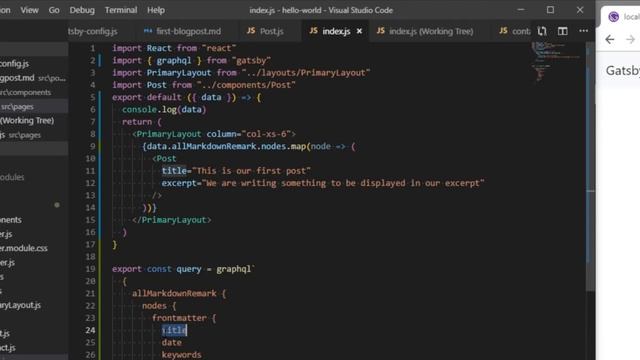Select the src\pages row in sidebar

tap(34, 107)
